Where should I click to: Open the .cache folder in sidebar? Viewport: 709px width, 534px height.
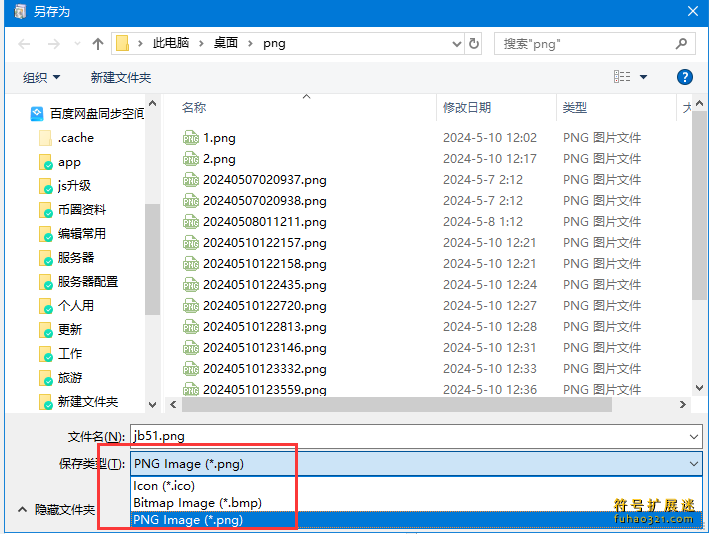tap(67, 137)
